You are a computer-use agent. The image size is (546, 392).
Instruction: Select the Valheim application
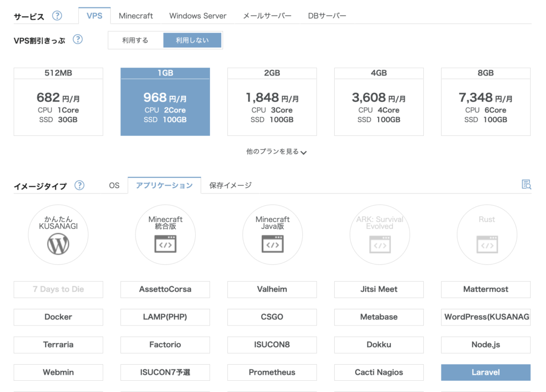272,289
